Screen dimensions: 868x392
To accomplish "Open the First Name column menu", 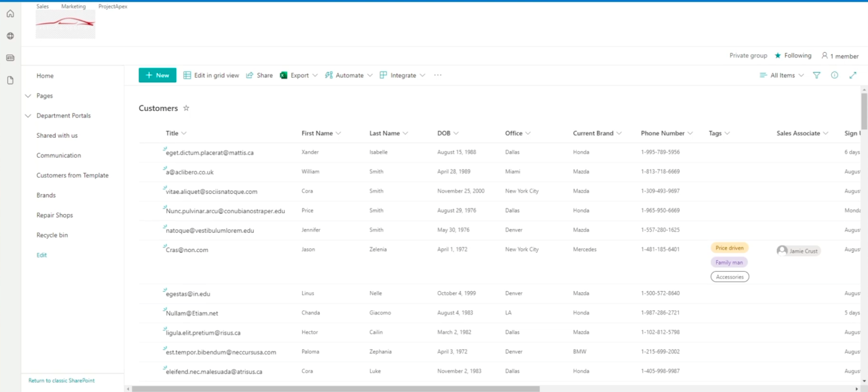I will tap(321, 133).
